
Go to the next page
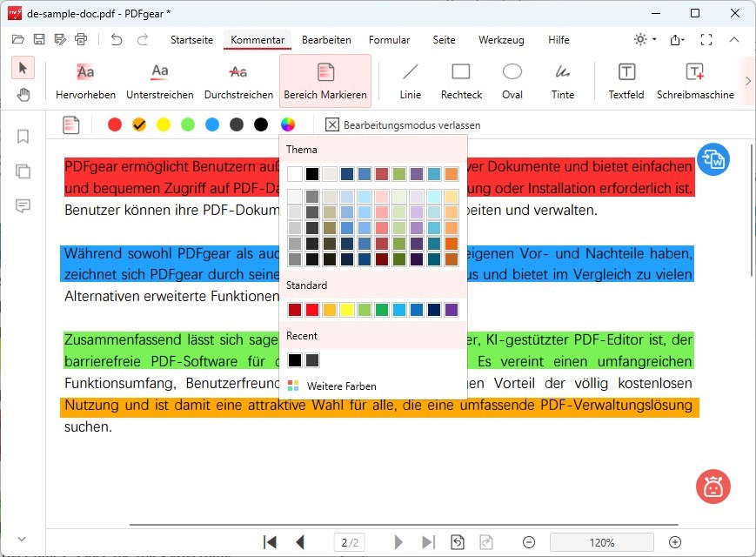(x=398, y=542)
